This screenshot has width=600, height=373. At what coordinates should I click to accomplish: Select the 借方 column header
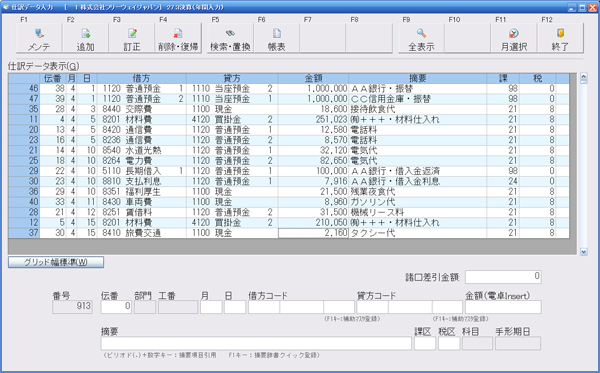click(x=142, y=78)
